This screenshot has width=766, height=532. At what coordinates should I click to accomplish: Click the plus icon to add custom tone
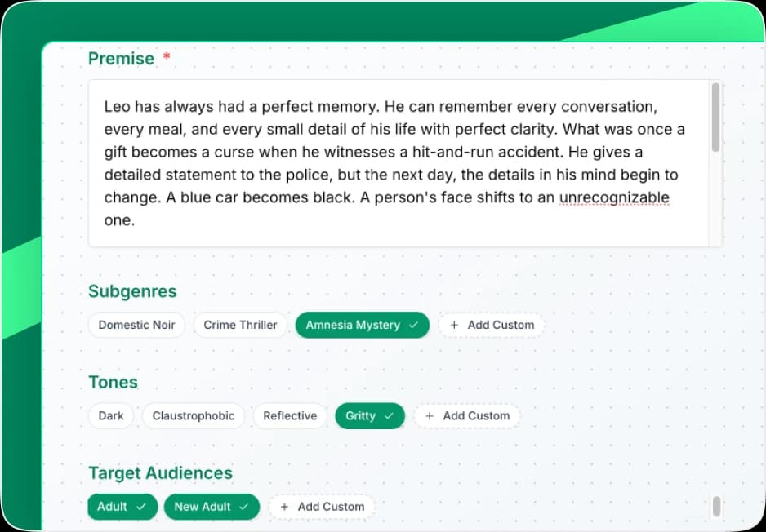tap(430, 415)
